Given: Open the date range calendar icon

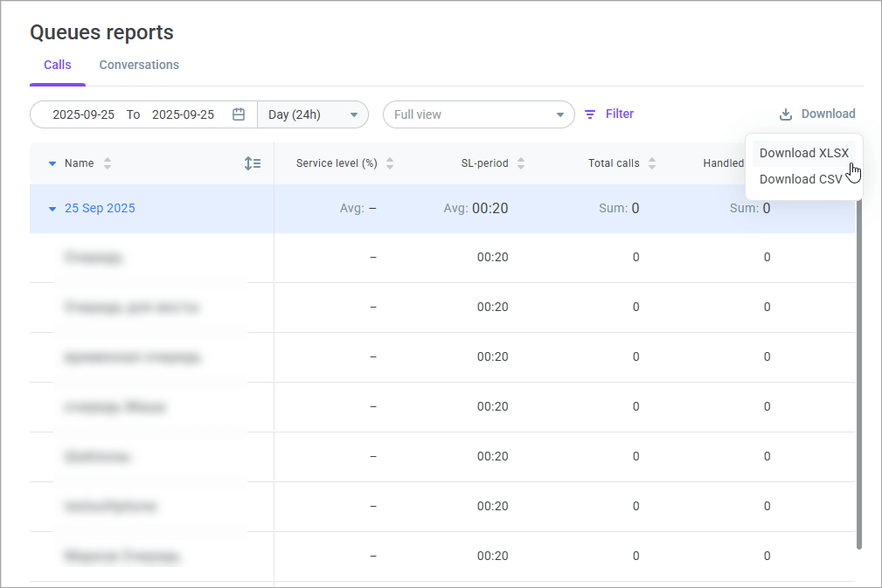Looking at the screenshot, I should pos(239,114).
